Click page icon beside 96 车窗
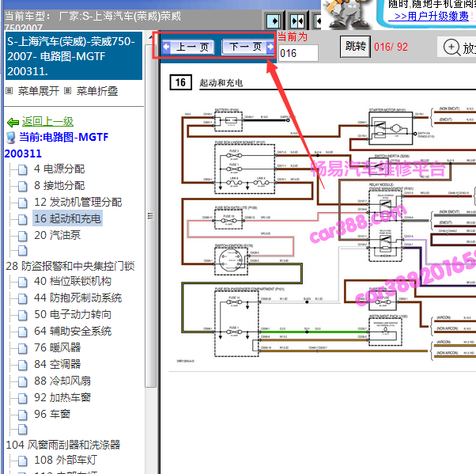Screen dimensions: 476x474 click(x=23, y=415)
